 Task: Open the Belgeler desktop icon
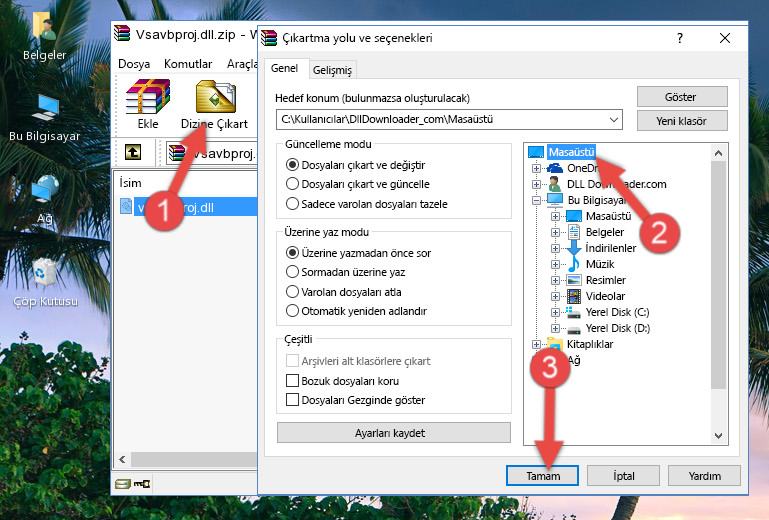coord(44,36)
